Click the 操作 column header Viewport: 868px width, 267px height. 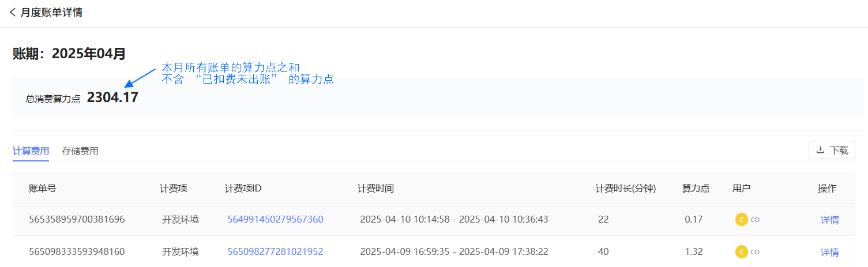pos(827,188)
